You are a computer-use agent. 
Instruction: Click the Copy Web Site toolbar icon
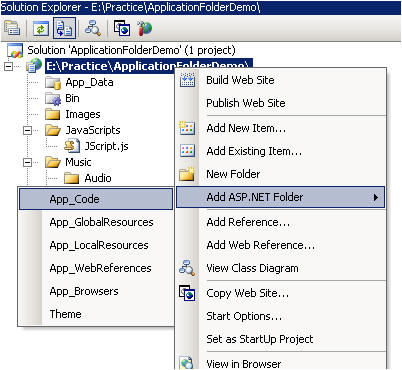point(122,28)
